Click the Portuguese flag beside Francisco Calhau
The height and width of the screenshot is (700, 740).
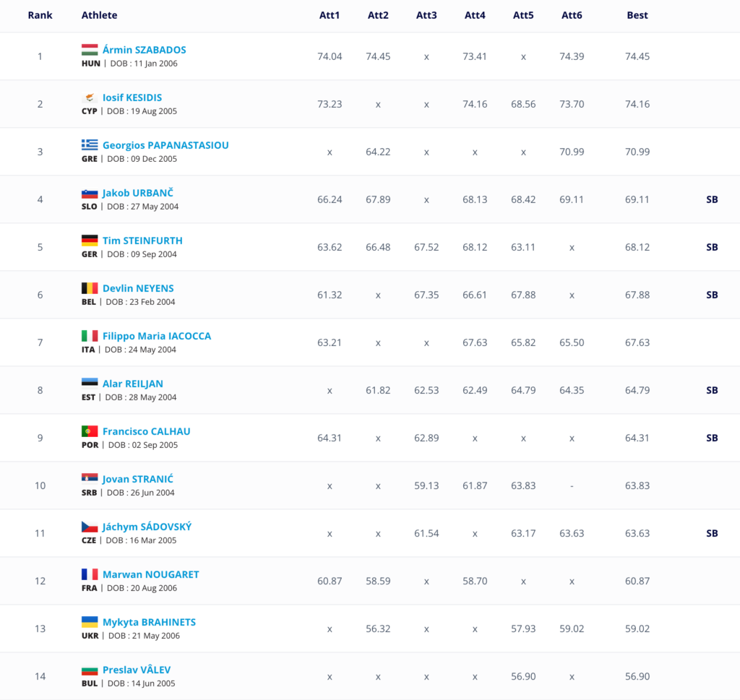point(90,431)
